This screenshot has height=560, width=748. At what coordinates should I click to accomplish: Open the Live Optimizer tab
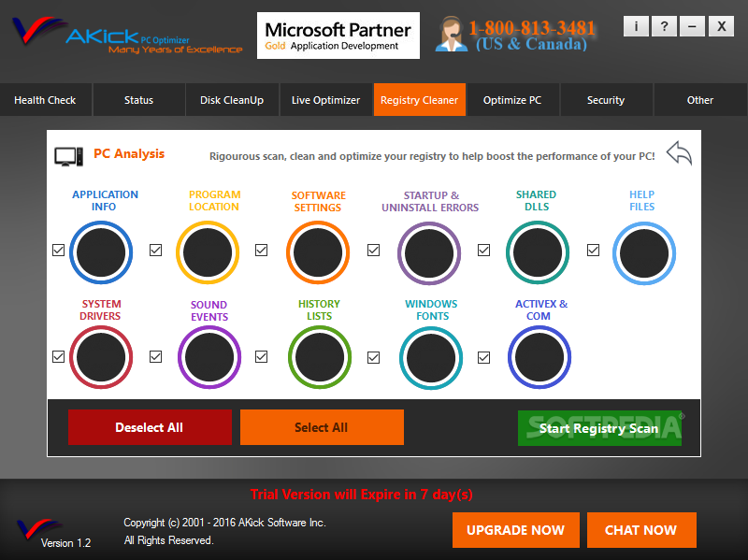point(325,100)
